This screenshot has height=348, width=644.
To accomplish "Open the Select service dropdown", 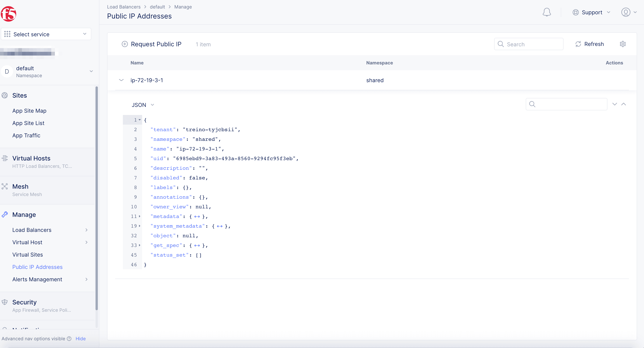I will pyautogui.click(x=46, y=34).
